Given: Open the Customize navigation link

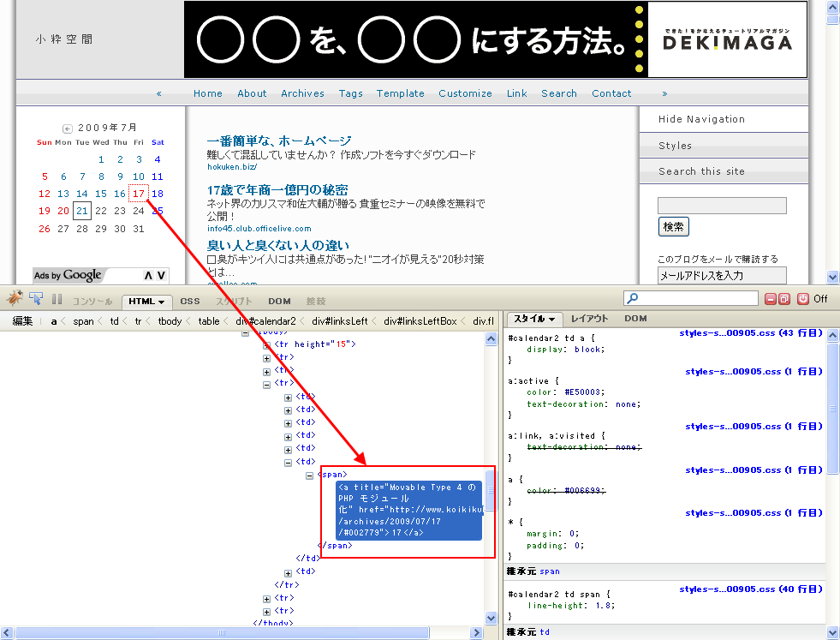Looking at the screenshot, I should (466, 93).
